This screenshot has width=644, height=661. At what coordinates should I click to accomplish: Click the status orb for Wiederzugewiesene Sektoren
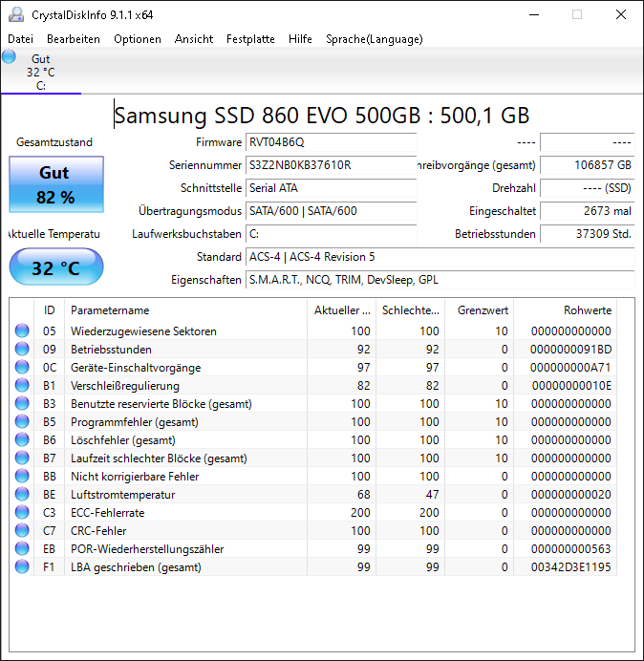[x=22, y=330]
